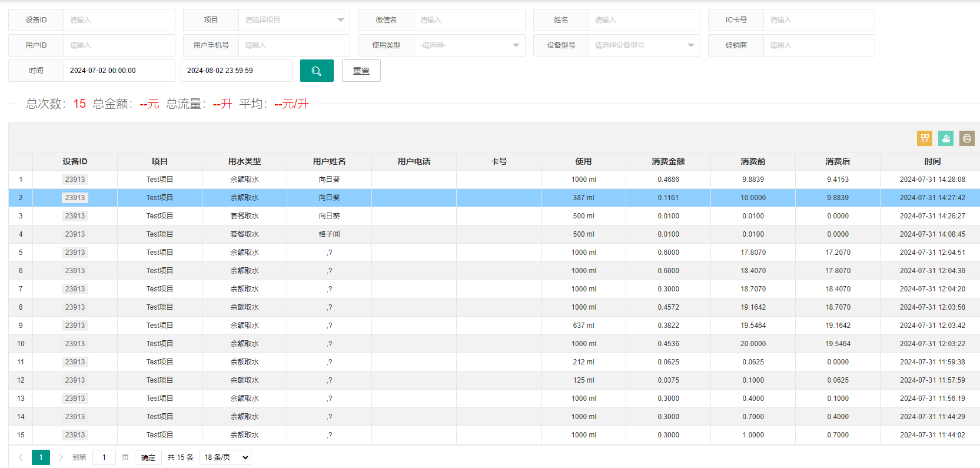
Task: Focus the 经销商 input field
Action: (819, 45)
